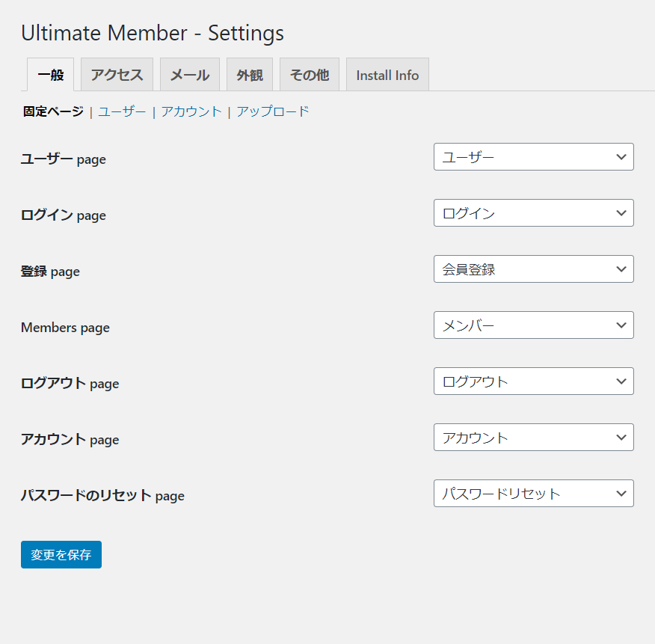This screenshot has width=655, height=644.
Task: Open the ユーザー page dropdown
Action: [533, 157]
